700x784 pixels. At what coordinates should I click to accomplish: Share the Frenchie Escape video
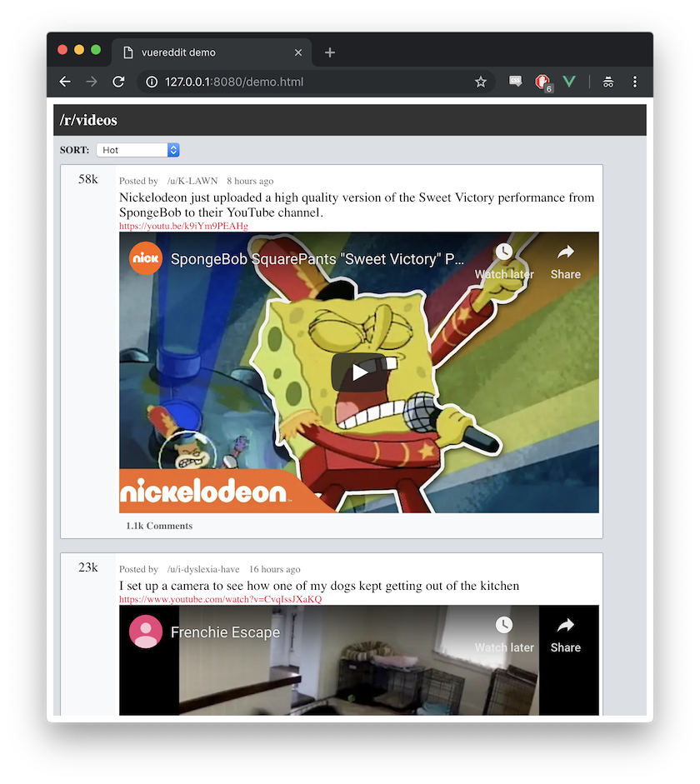point(566,635)
